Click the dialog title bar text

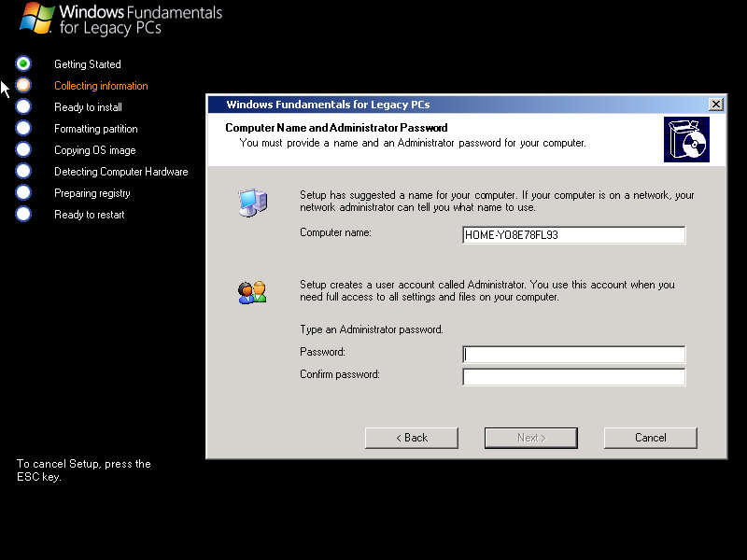coord(328,105)
